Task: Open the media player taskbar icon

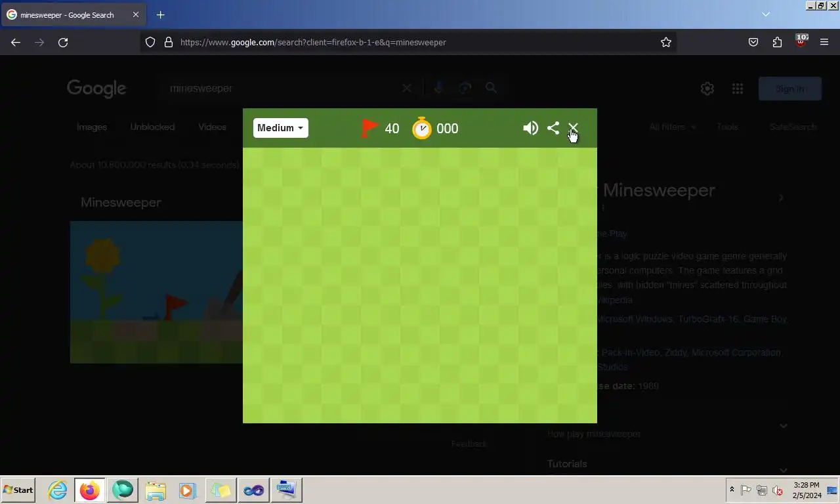Action: click(188, 490)
